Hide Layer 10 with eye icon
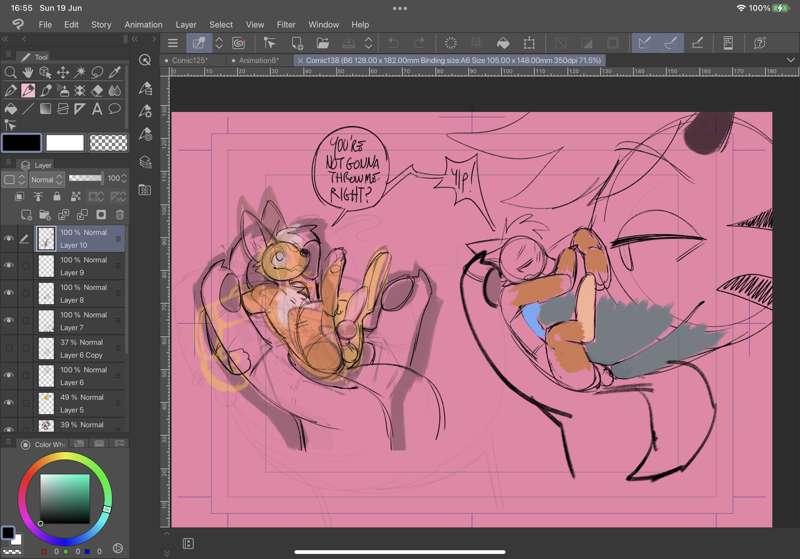The image size is (800, 559). (9, 238)
